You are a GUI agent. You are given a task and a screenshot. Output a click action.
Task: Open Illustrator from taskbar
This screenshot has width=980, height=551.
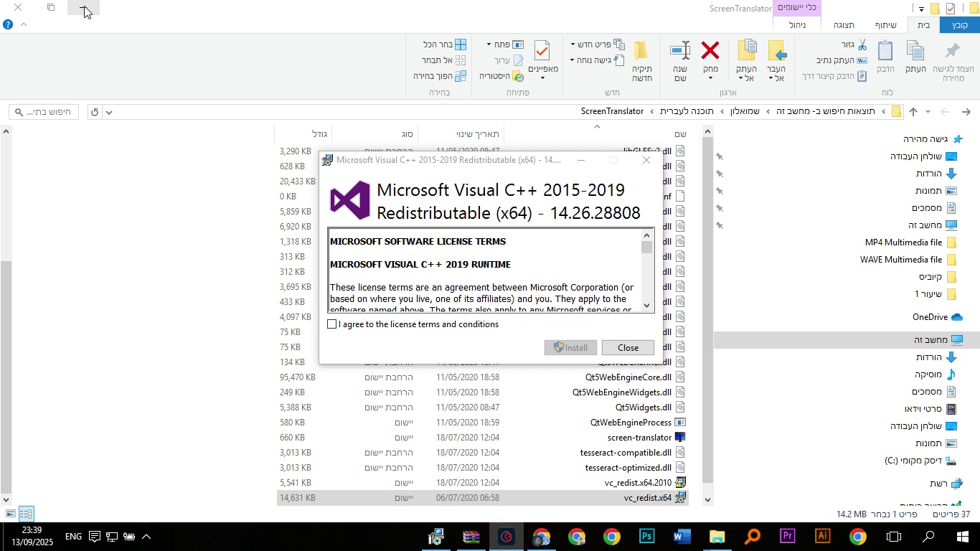tap(822, 537)
